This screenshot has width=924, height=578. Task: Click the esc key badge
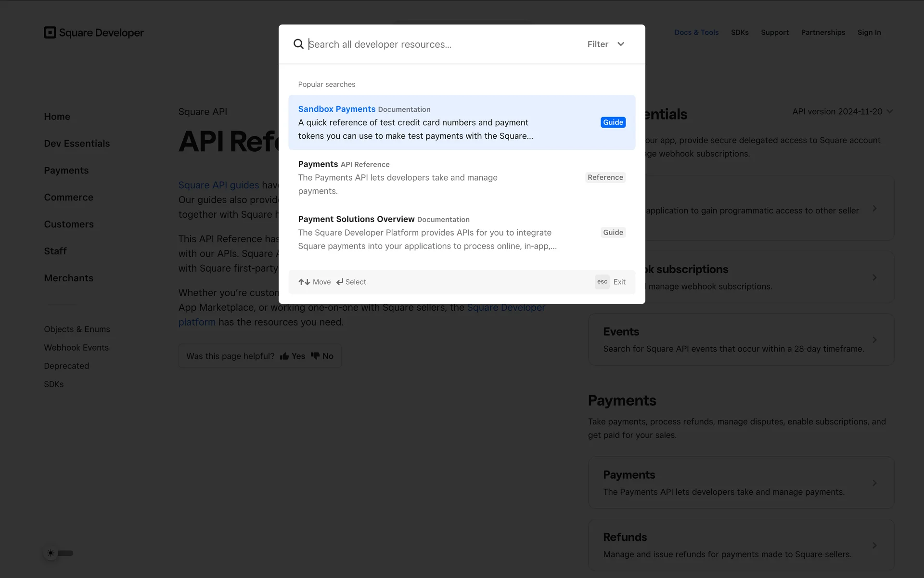pos(602,282)
